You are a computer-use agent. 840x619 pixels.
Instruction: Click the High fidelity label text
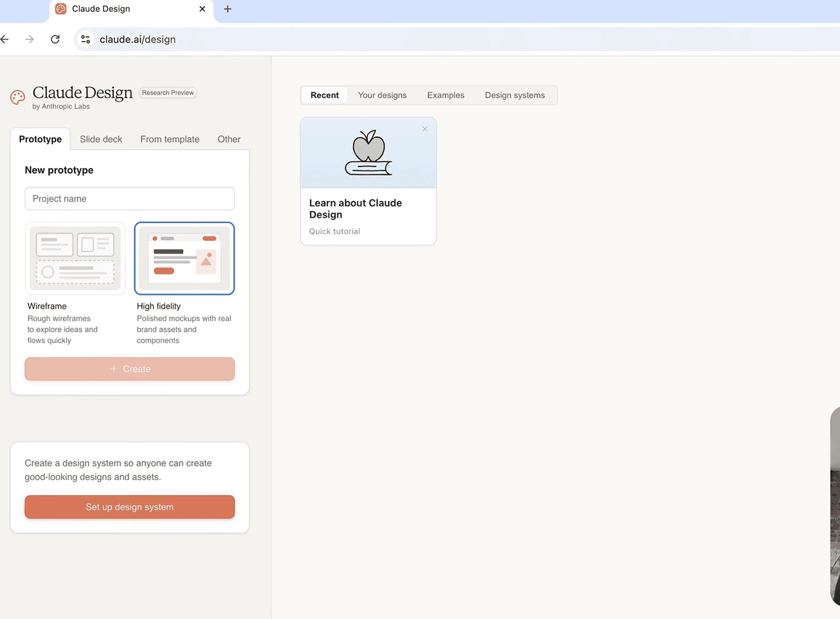tap(159, 306)
